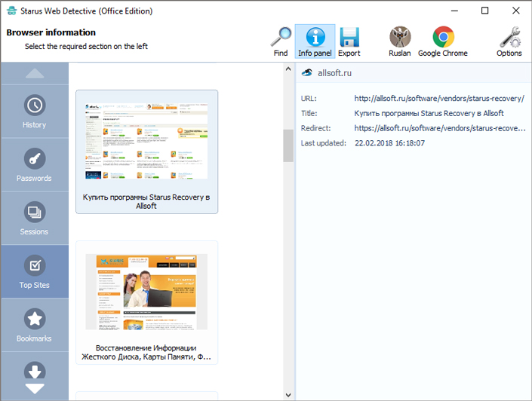The image size is (532, 401).
Task: Minimize the Starus Web Detective window
Action: coord(454,11)
